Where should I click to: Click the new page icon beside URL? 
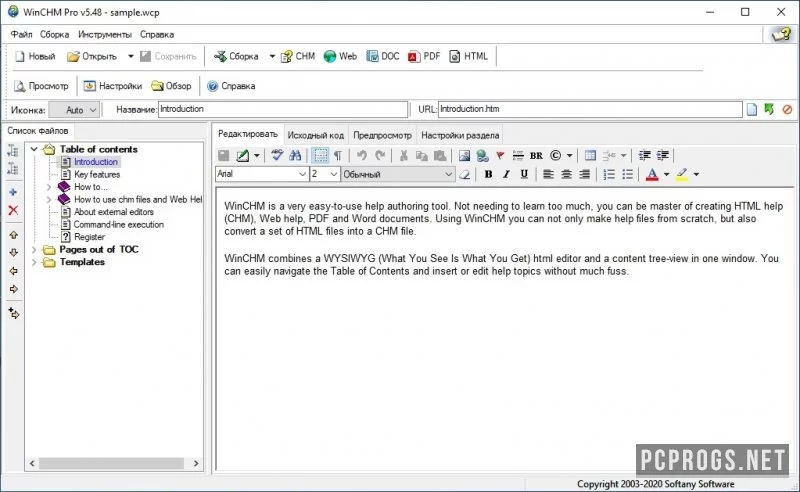tap(752, 109)
